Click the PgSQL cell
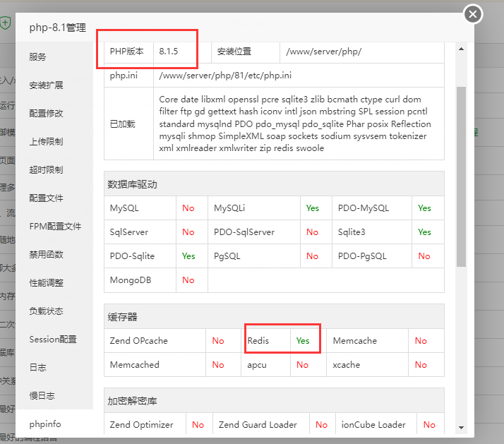The width and height of the screenshot is (504, 444). point(254,256)
